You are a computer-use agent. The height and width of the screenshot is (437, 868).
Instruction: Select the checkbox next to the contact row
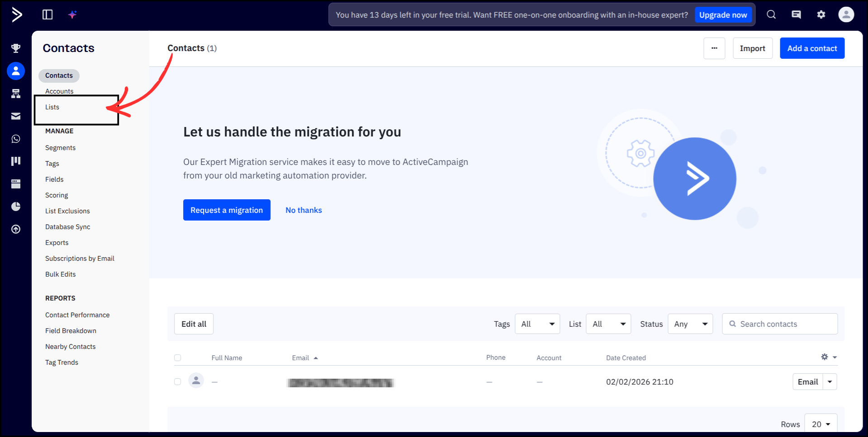coord(177,381)
